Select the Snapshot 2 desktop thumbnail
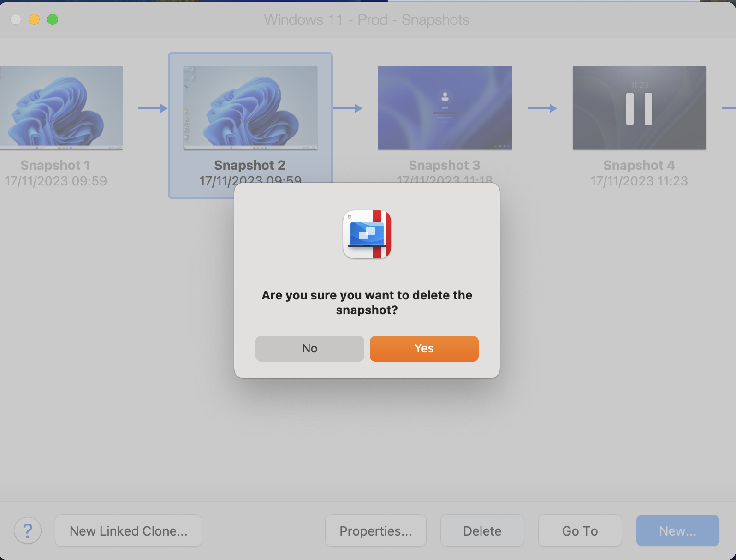Viewport: 736px width, 560px height. [250, 108]
